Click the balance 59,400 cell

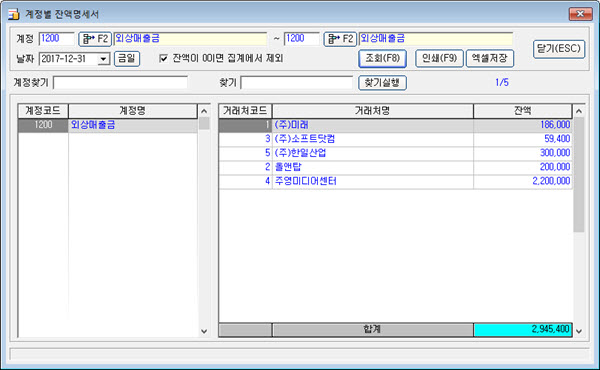point(523,139)
